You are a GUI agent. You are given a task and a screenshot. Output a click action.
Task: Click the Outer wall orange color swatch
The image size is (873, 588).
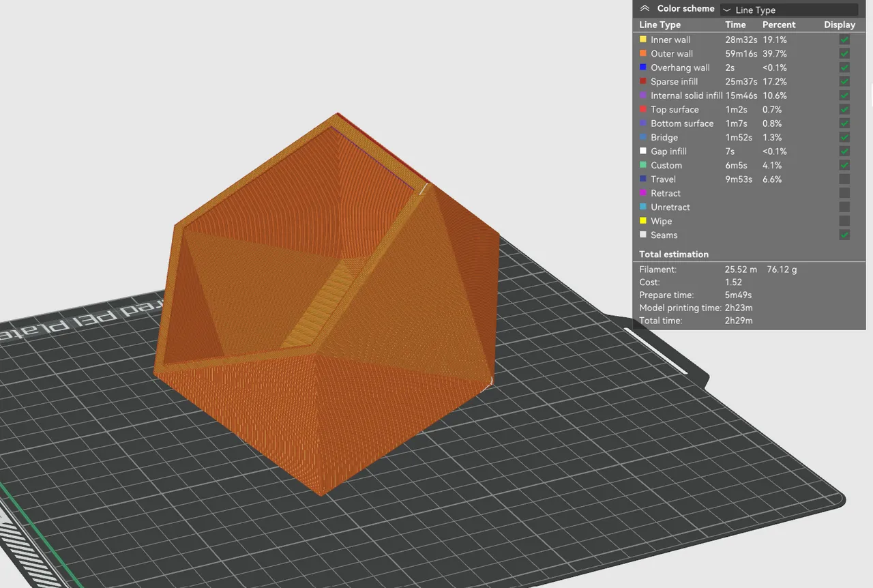click(x=642, y=53)
